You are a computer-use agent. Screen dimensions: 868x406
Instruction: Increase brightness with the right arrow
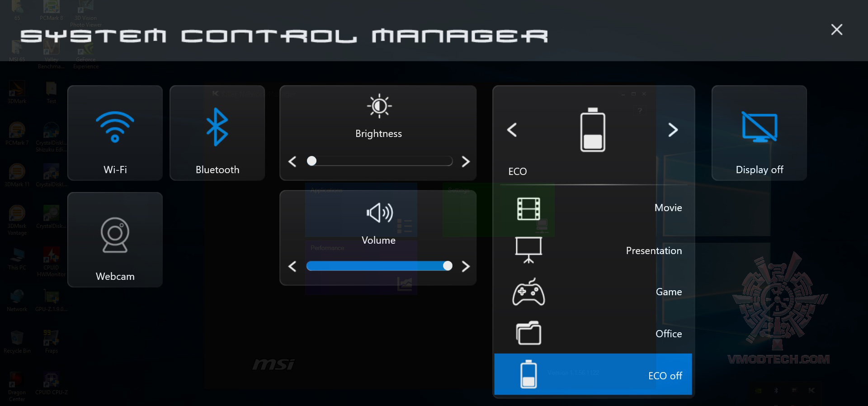click(x=466, y=161)
